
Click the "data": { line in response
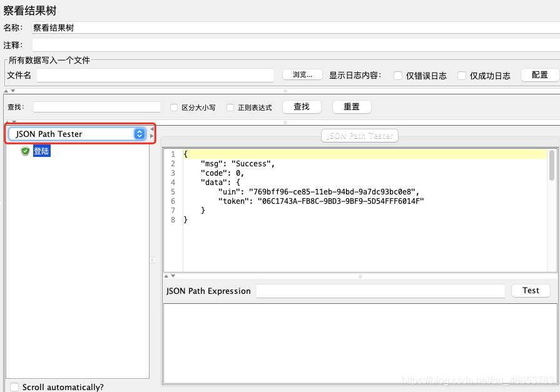tap(220, 182)
